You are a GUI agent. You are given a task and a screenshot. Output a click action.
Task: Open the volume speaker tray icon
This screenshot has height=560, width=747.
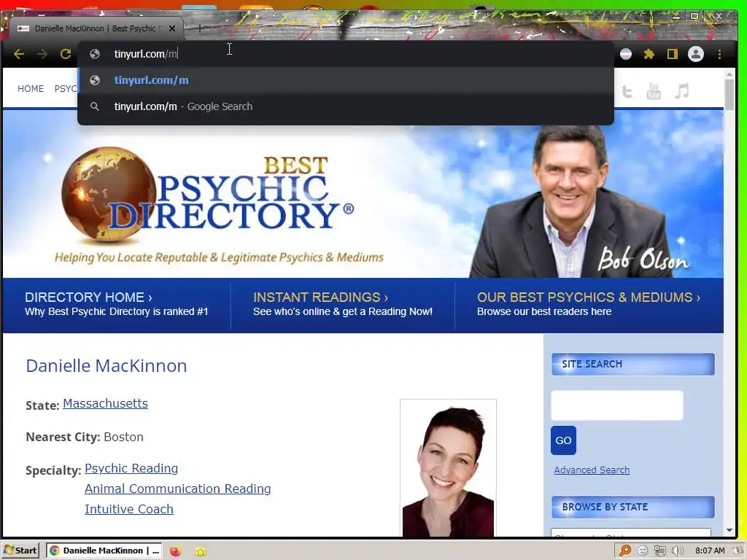(678, 551)
